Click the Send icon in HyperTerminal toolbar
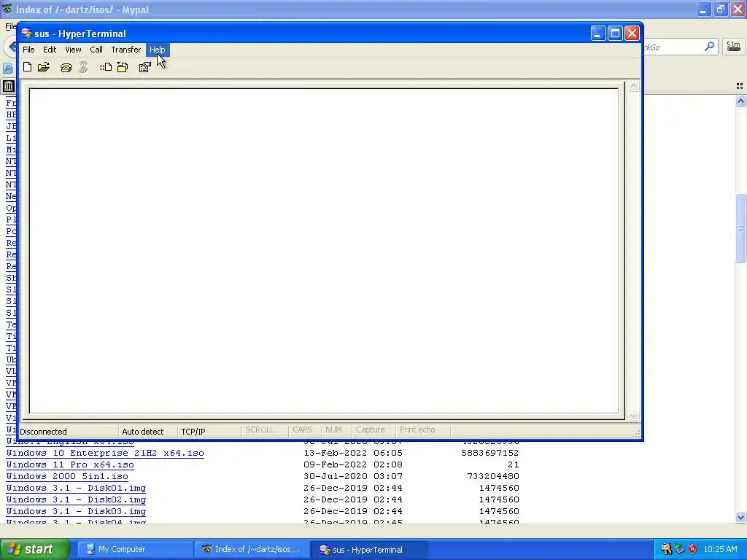Image resolution: width=747 pixels, height=560 pixels. (x=106, y=67)
